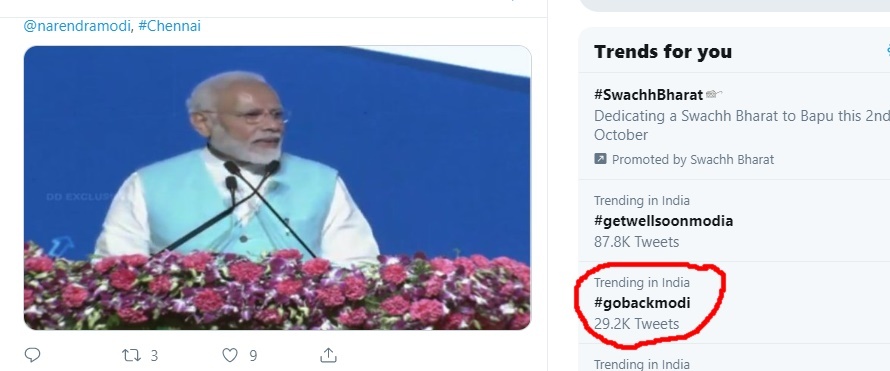Open the #SwachhBharat promoted trend
The width and height of the screenshot is (890, 371).
[x=649, y=94]
